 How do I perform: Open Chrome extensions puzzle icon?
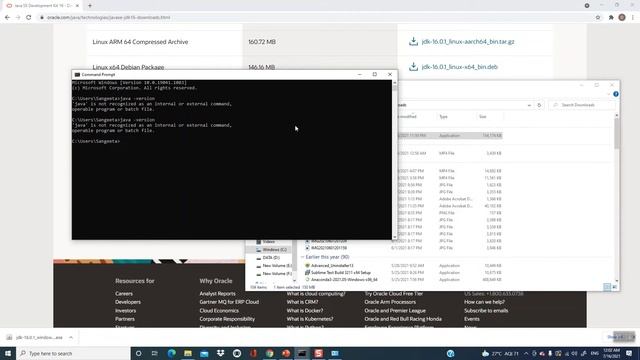(x=611, y=18)
